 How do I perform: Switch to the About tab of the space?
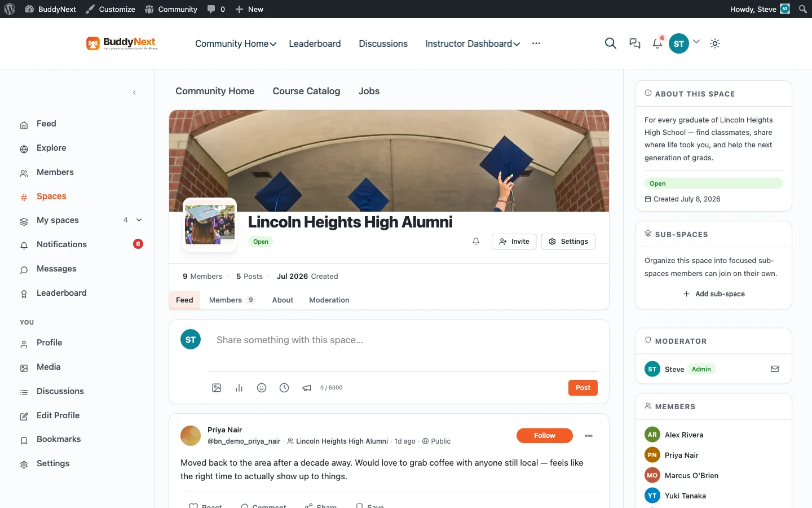coord(283,300)
